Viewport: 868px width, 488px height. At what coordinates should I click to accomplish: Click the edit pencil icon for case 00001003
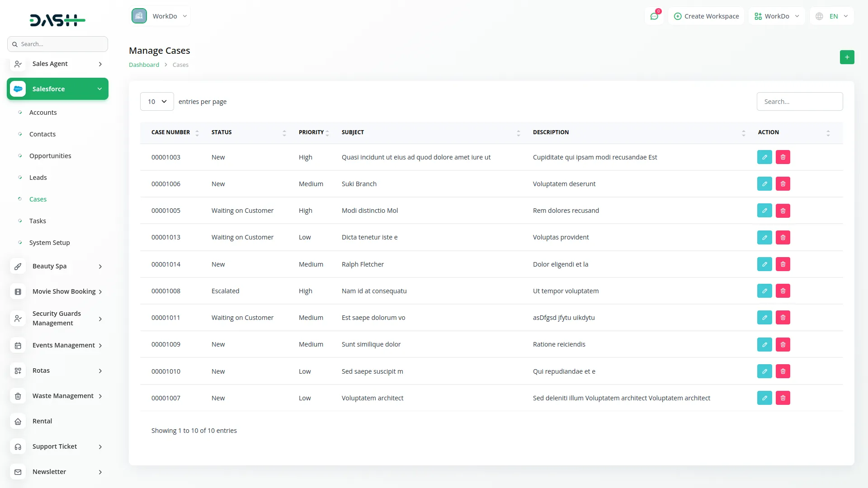764,157
